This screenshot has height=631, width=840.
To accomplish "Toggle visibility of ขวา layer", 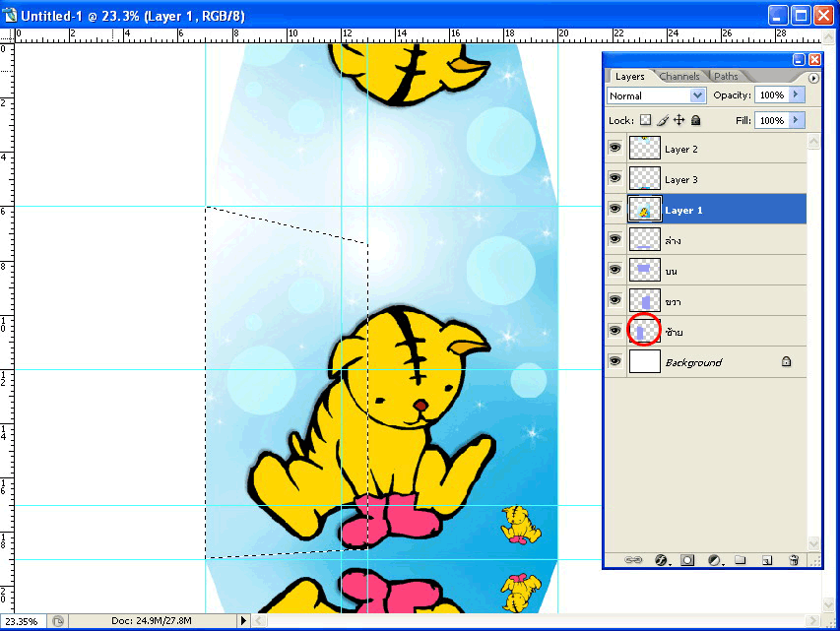I will (615, 300).
